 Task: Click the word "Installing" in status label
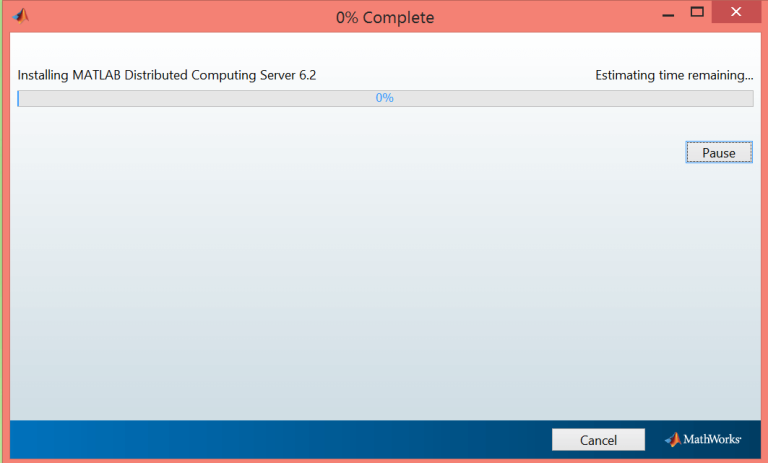43,75
